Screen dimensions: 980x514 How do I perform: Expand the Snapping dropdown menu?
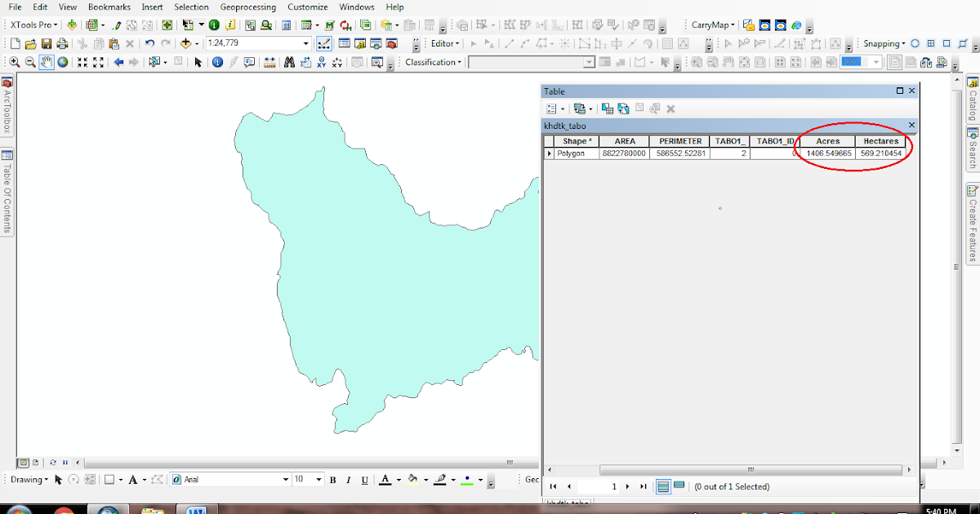[884, 43]
